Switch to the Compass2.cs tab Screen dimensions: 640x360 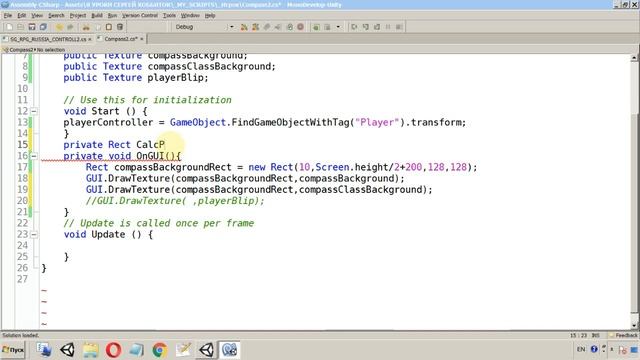pyautogui.click(x=121, y=39)
